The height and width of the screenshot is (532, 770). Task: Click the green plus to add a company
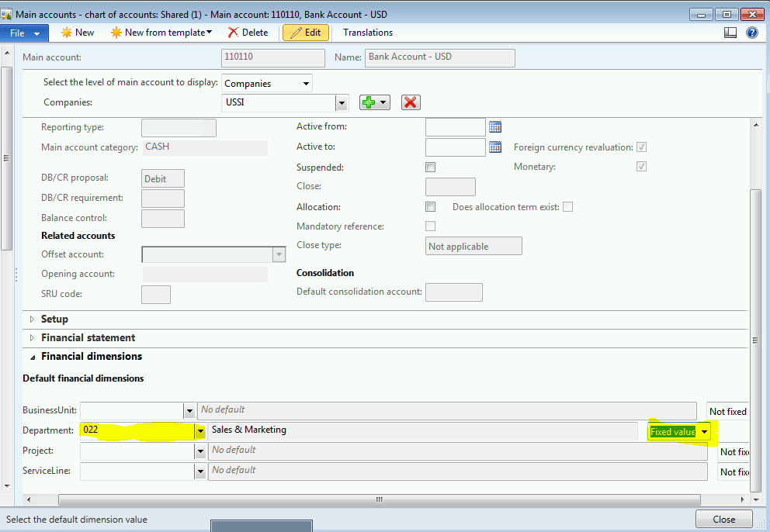pos(369,102)
